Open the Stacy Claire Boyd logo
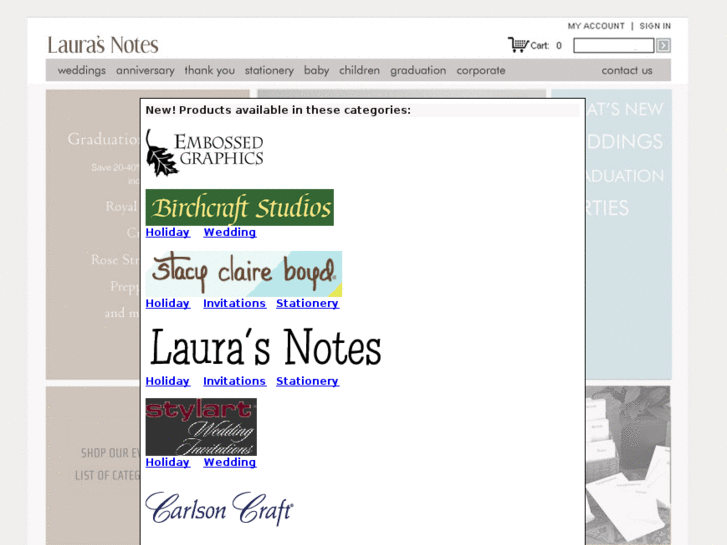The width and height of the screenshot is (727, 545). tap(244, 274)
